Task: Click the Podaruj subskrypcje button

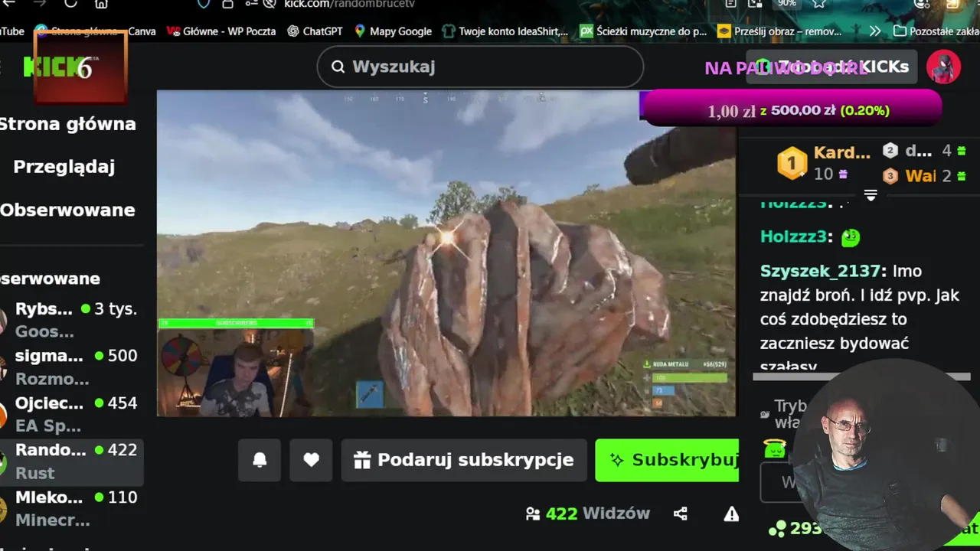Action: (x=464, y=460)
